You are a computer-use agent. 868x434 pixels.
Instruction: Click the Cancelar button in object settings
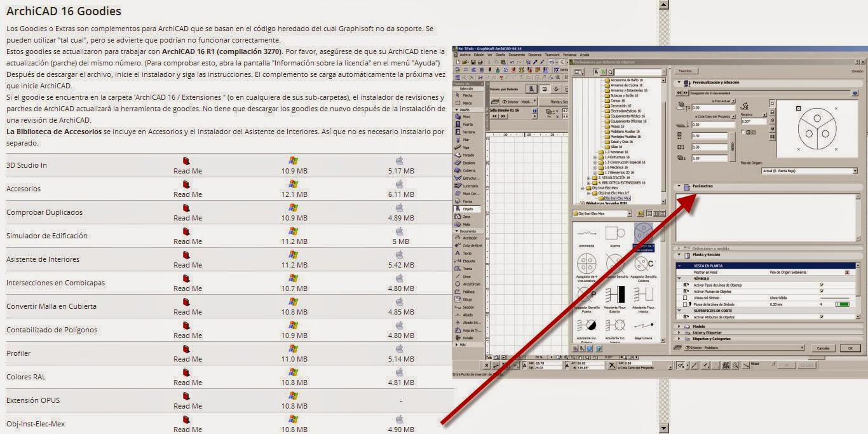(823, 348)
